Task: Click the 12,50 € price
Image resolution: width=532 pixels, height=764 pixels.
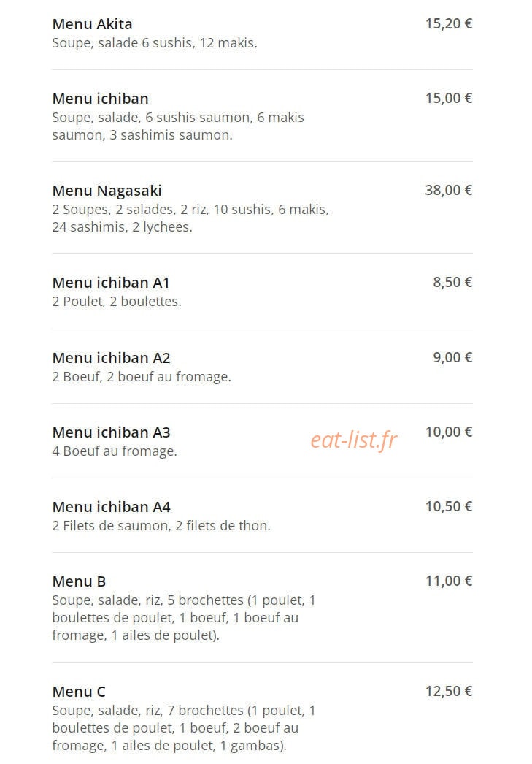Action: [448, 692]
